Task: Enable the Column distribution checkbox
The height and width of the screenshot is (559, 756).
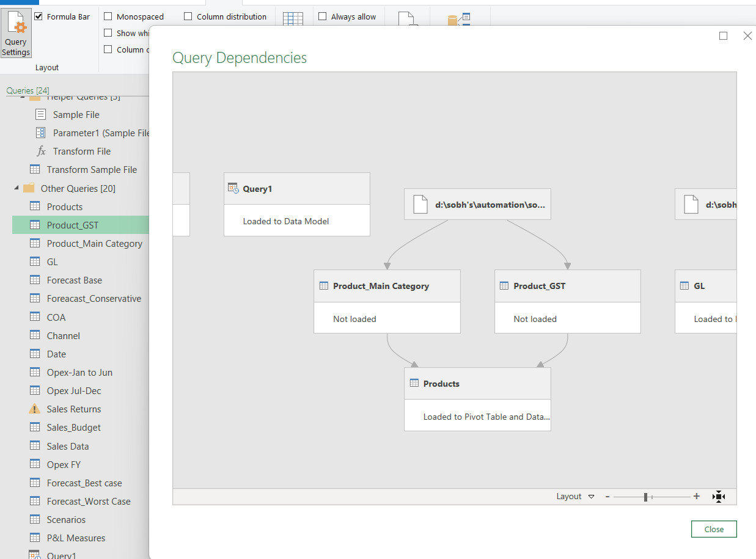Action: tap(188, 16)
